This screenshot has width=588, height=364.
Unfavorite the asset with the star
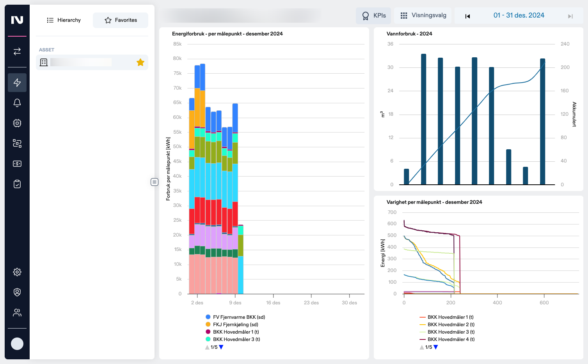click(140, 62)
